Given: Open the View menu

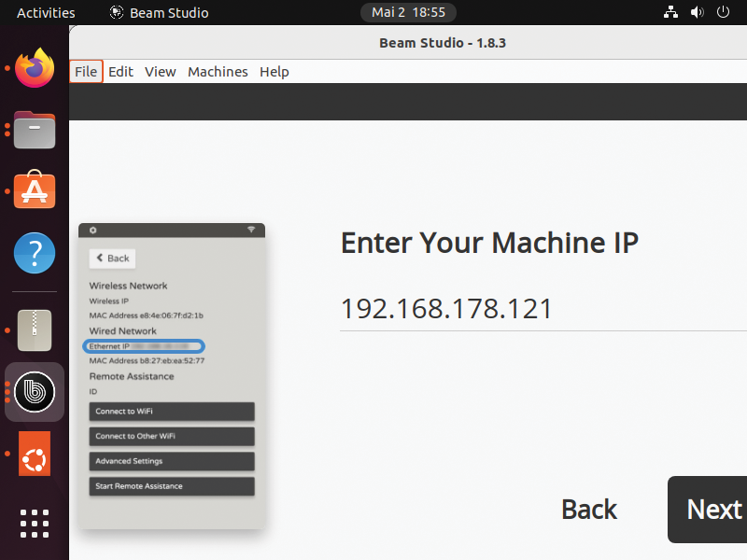Looking at the screenshot, I should tap(160, 72).
